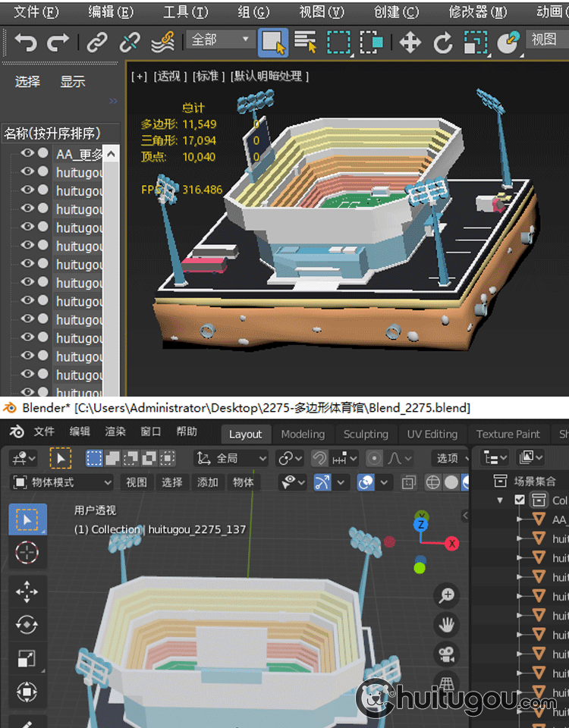The width and height of the screenshot is (569, 728).
Task: Click the pan hand icon in viewport
Action: click(447, 625)
